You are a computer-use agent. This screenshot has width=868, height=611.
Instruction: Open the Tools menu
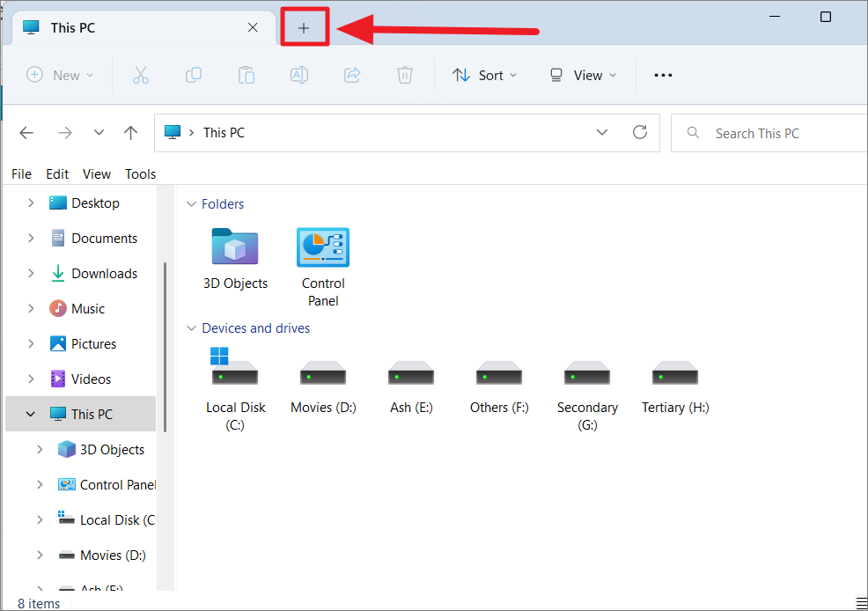[x=140, y=173]
